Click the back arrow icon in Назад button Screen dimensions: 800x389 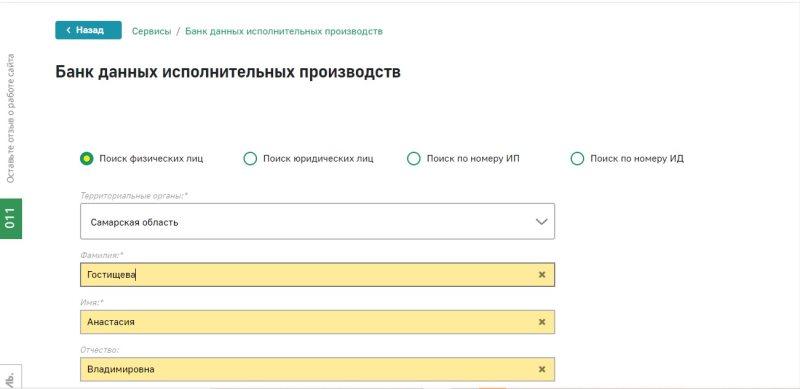pyautogui.click(x=68, y=30)
